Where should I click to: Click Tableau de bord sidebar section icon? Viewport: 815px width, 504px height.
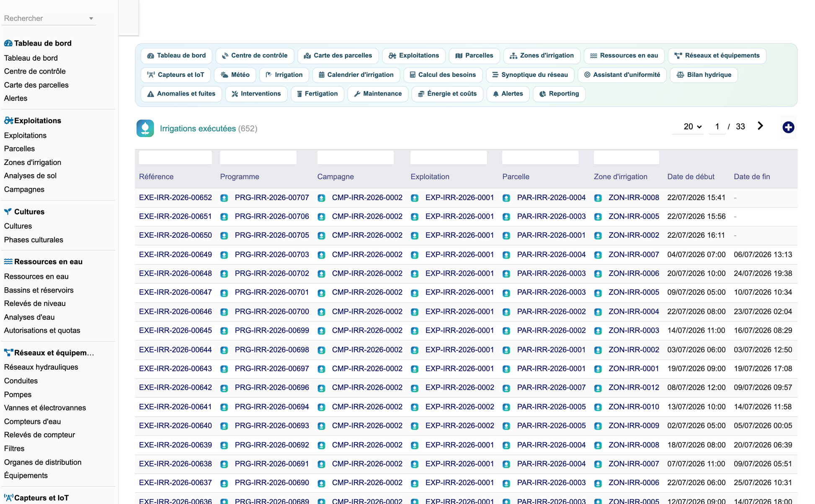(8, 43)
